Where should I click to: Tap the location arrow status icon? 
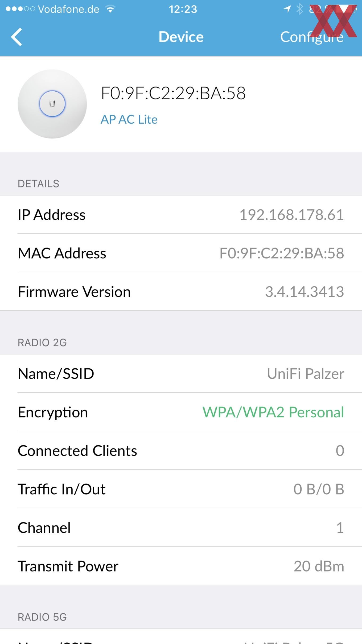tap(287, 9)
